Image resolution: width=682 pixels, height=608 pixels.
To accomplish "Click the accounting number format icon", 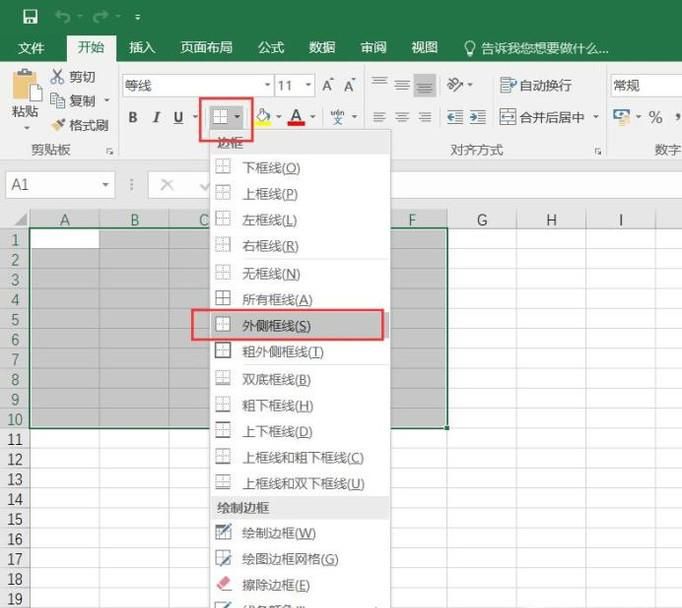I will [621, 117].
